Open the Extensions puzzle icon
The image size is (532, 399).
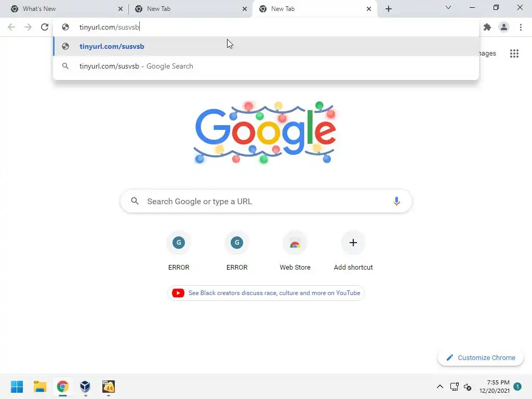point(487,27)
